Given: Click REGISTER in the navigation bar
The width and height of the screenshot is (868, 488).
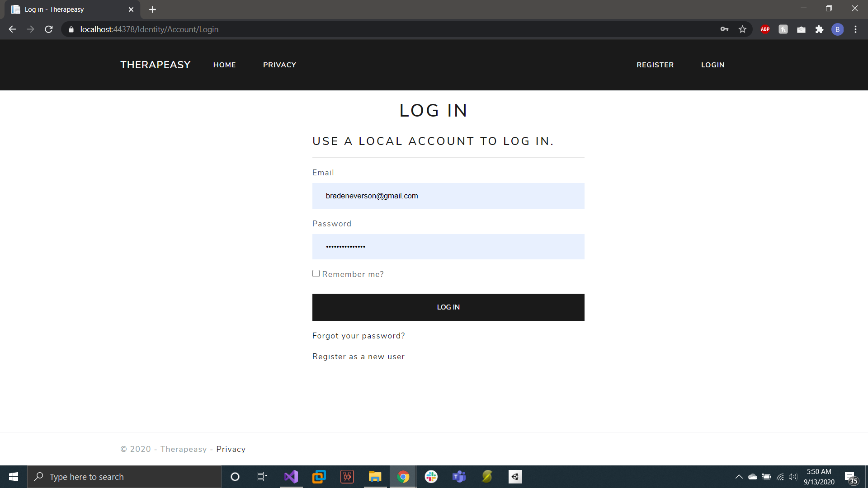Looking at the screenshot, I should click(655, 65).
